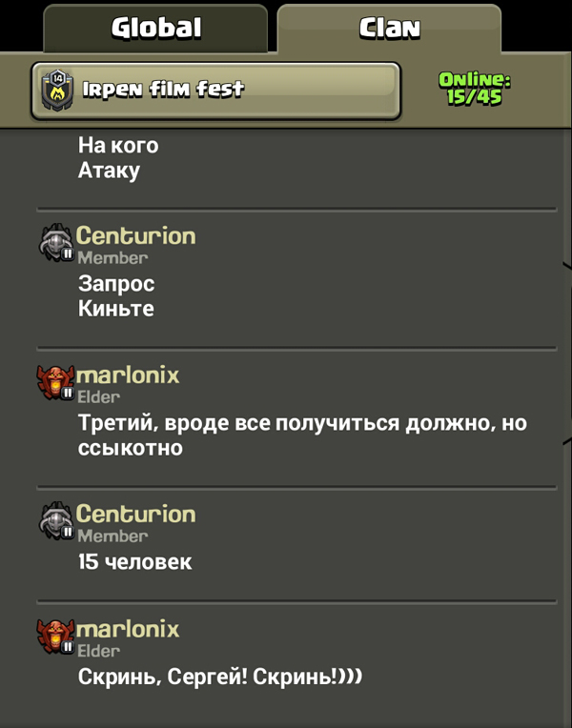Switch to the Global chat tab
The width and height of the screenshot is (572, 728).
pos(155,29)
